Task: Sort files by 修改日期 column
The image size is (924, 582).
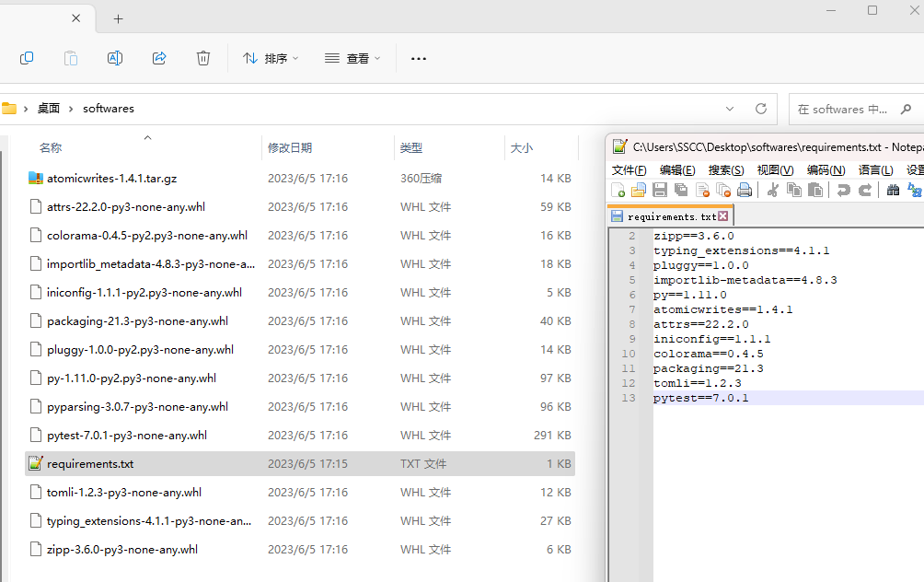Action: pyautogui.click(x=290, y=148)
